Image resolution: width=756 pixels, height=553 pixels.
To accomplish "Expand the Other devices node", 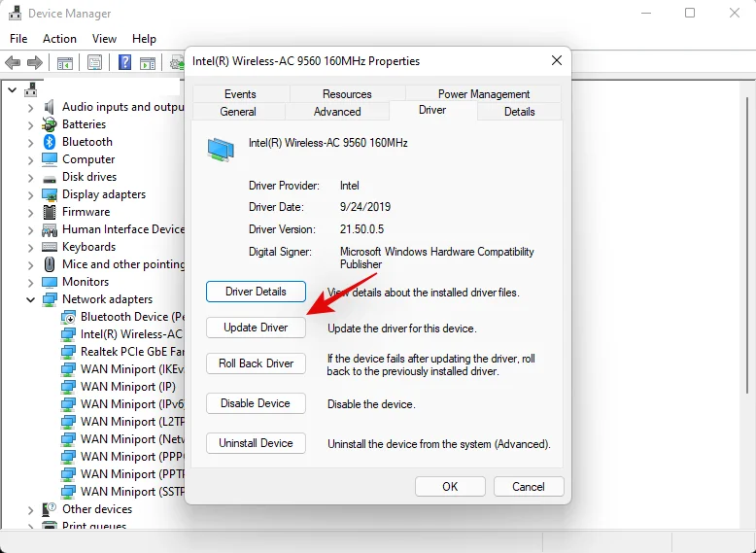I will 31,509.
